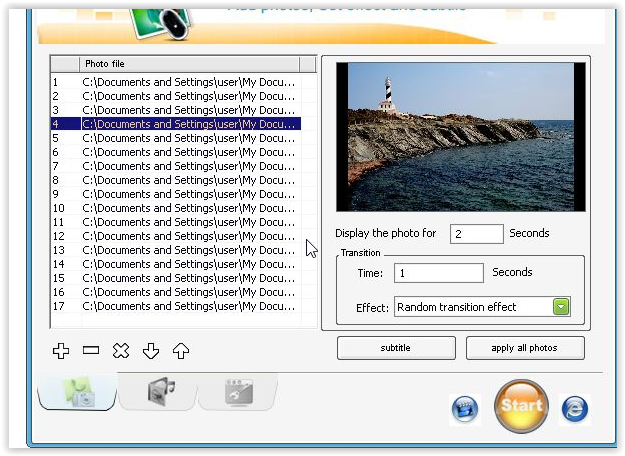Image resolution: width=625 pixels, height=456 pixels.
Task: Open the output settings tab
Action: [x=237, y=391]
